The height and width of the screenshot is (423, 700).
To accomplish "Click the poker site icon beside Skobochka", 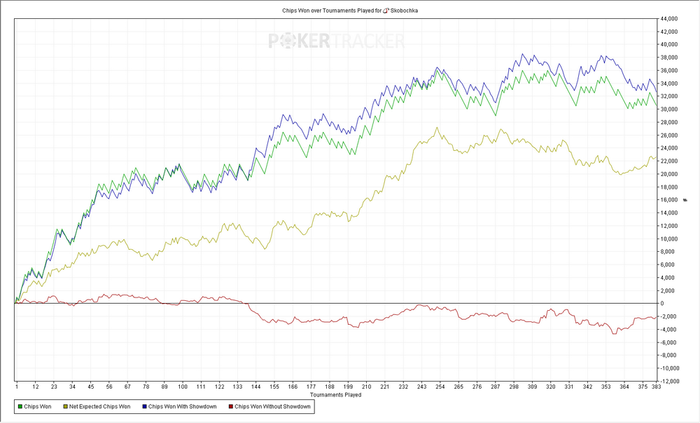I will click(386, 10).
